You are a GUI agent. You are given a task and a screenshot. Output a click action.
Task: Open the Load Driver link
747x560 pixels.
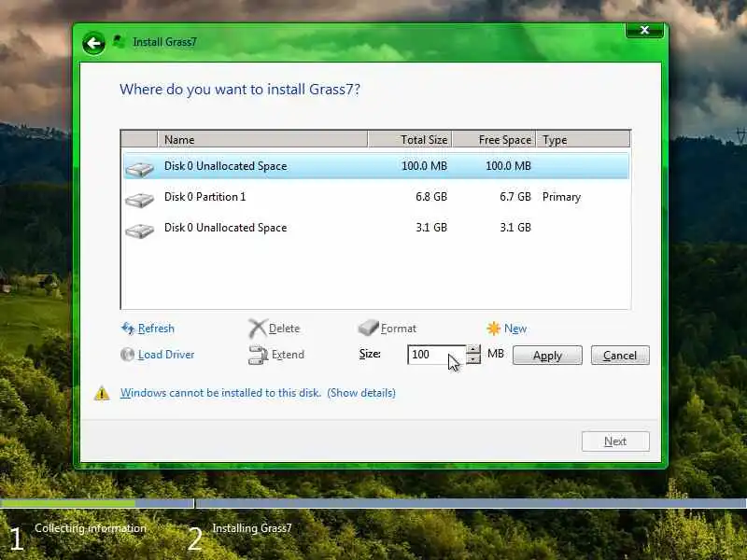166,355
